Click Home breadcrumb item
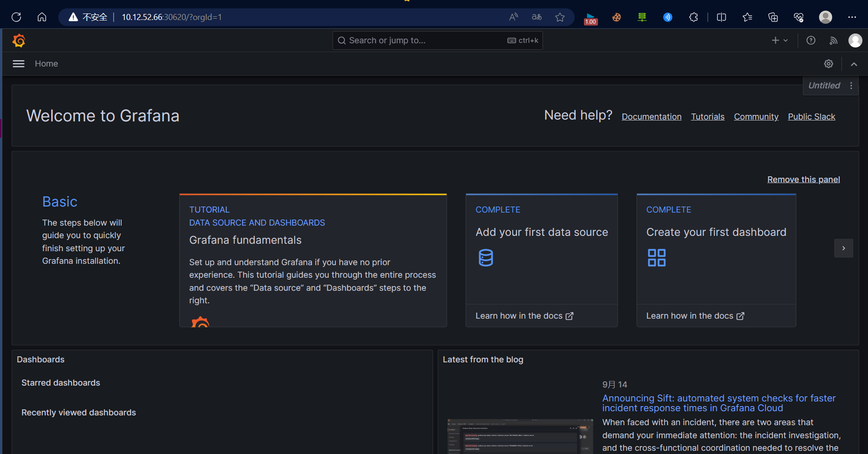868x454 pixels. (x=46, y=64)
